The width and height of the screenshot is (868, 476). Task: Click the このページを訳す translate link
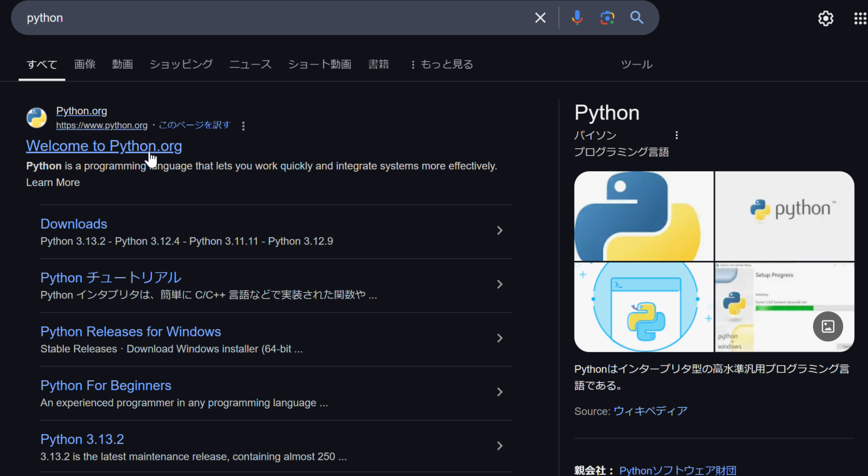(x=194, y=125)
